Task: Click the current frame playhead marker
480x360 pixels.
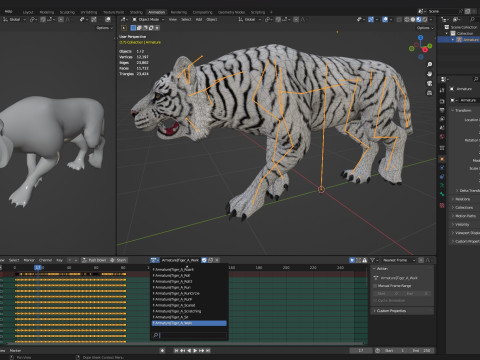Action: (38, 267)
